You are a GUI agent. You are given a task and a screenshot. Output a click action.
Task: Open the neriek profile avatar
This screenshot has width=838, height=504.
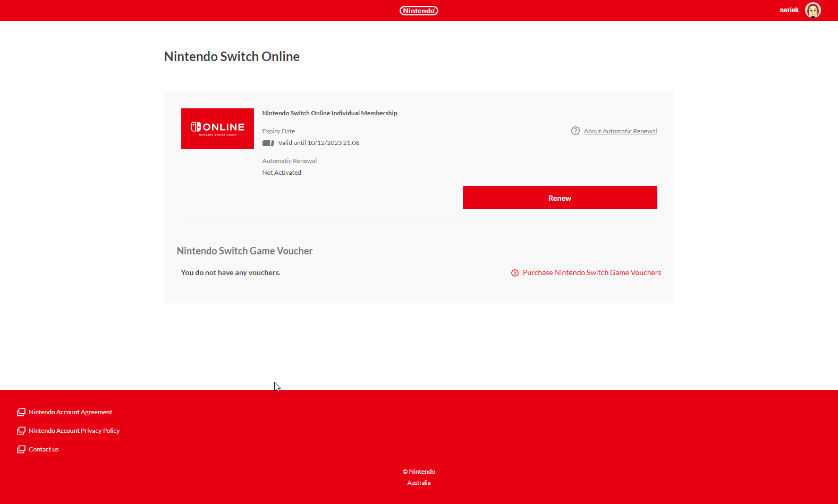[x=813, y=10]
